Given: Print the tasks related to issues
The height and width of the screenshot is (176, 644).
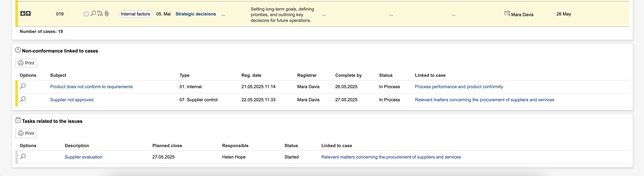Looking at the screenshot, I should click(x=26, y=133).
